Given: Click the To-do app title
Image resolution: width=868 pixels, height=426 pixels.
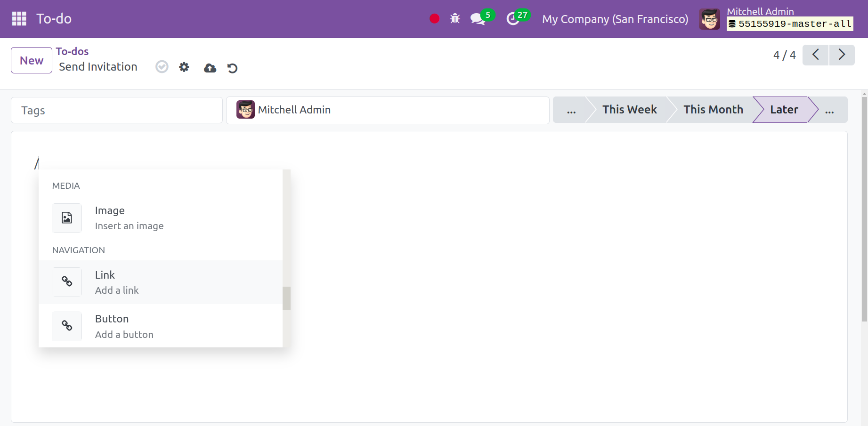Looking at the screenshot, I should point(54,19).
